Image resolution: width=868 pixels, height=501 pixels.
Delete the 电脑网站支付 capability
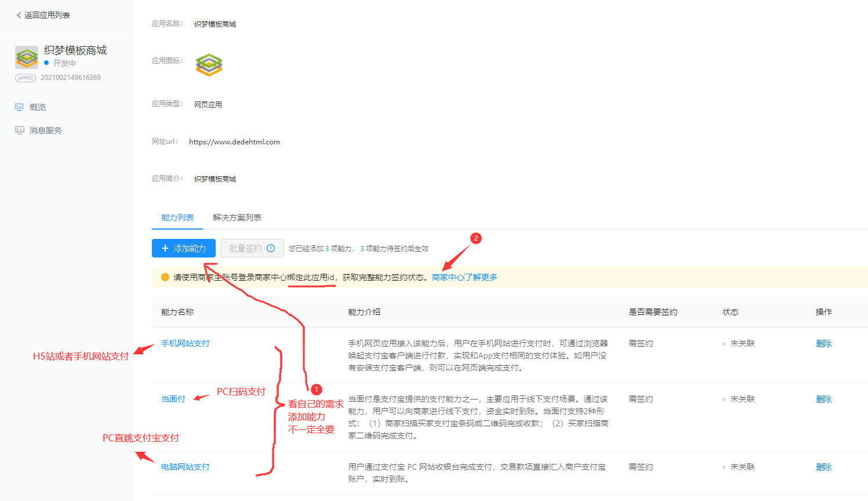click(x=823, y=467)
